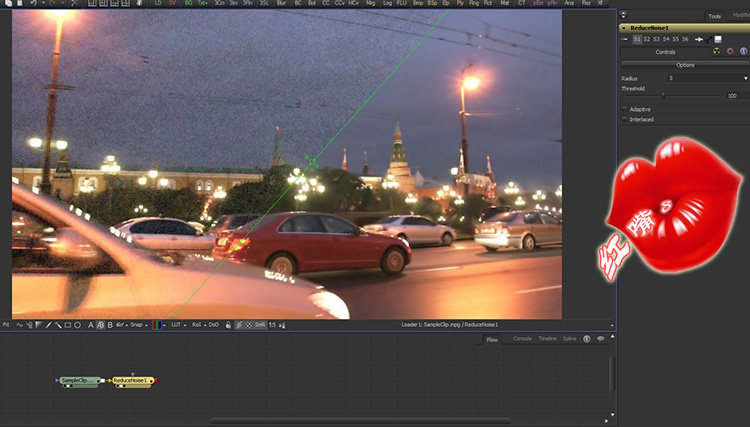Switch to the Modifiers tab
The height and width of the screenshot is (427, 750).
(740, 15)
